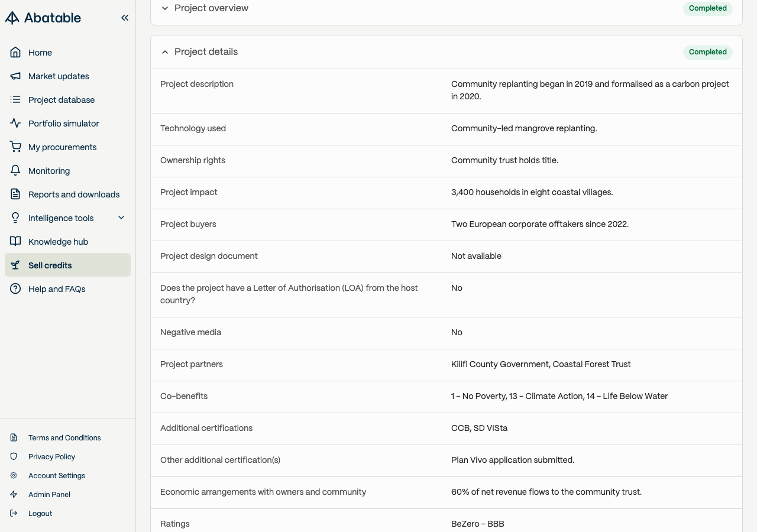Click Project details heading
The image size is (757, 532).
pos(206,52)
